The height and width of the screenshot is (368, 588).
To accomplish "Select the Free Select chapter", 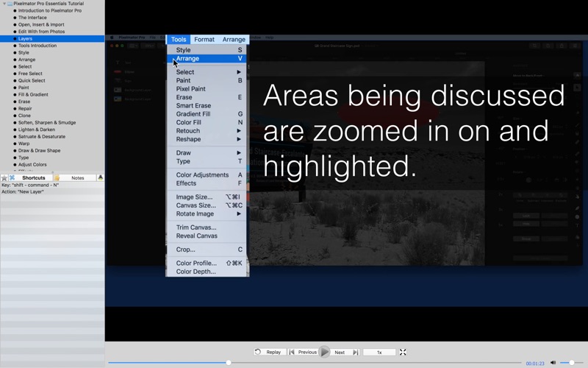I will click(x=30, y=74).
